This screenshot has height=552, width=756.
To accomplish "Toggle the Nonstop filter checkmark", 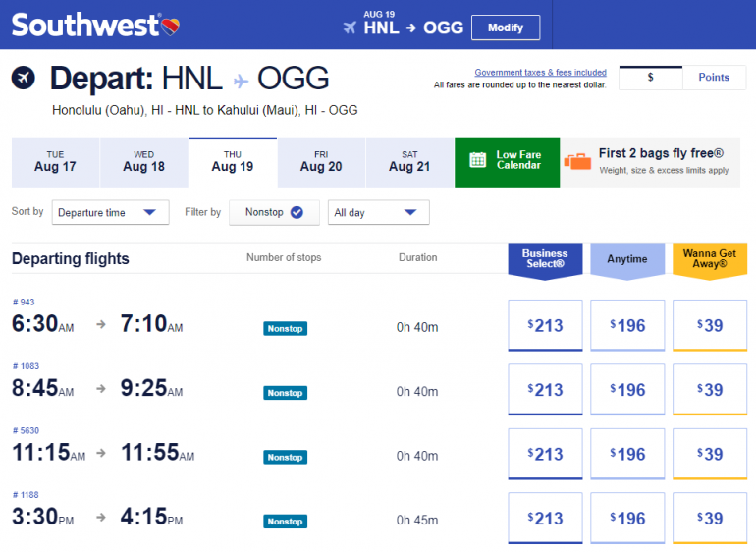I will [x=297, y=212].
